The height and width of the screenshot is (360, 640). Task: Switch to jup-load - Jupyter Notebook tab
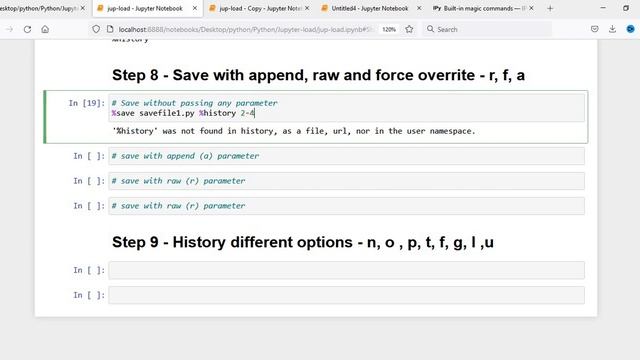coord(145,8)
